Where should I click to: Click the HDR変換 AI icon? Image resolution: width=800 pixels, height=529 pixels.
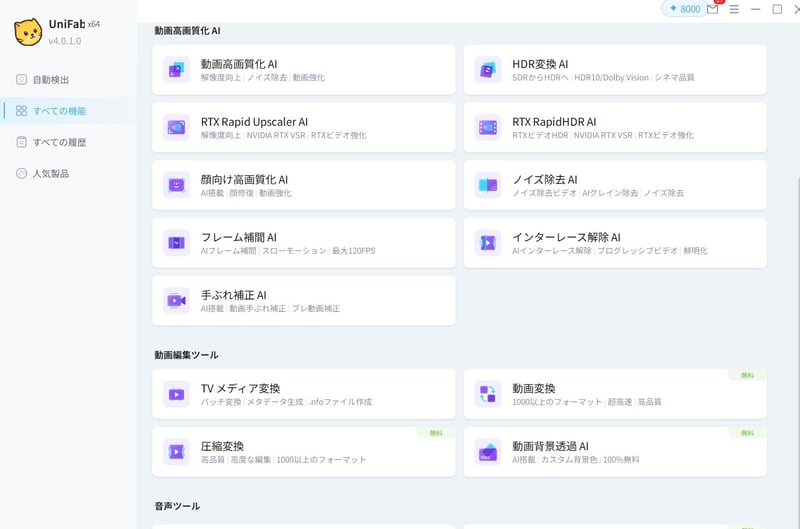tap(488, 70)
